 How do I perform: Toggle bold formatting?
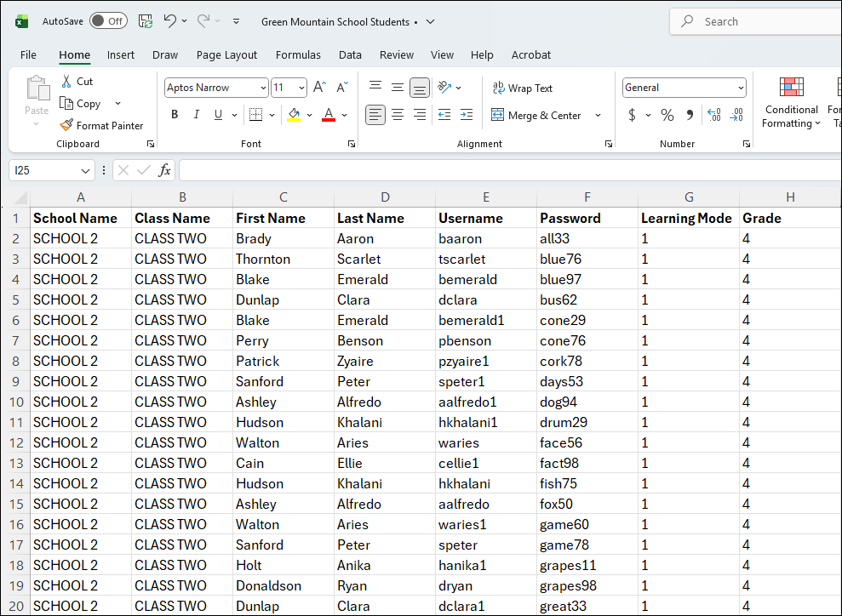click(x=175, y=115)
